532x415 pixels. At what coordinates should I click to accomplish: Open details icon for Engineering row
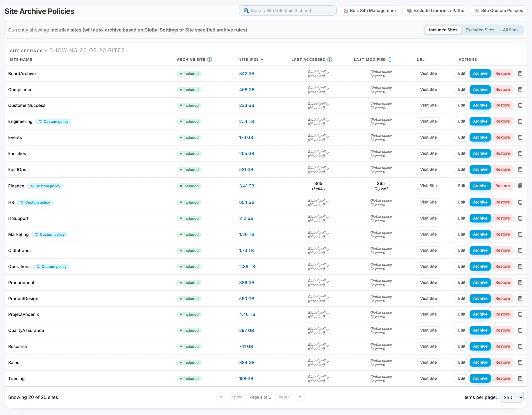coord(520,121)
